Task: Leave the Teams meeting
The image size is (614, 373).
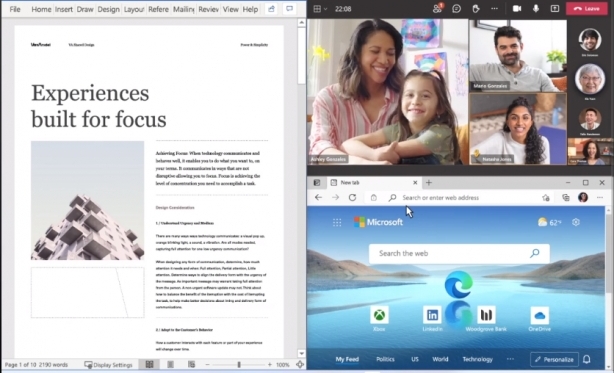Action: coord(586,9)
